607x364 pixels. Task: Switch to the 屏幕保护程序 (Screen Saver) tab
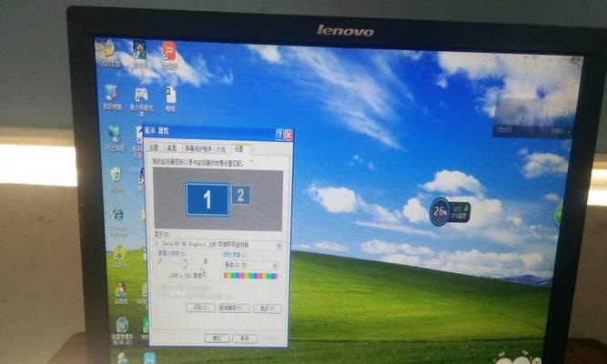point(198,148)
